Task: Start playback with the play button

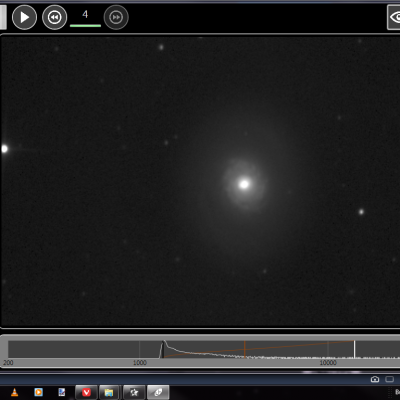Action: pyautogui.click(x=24, y=17)
